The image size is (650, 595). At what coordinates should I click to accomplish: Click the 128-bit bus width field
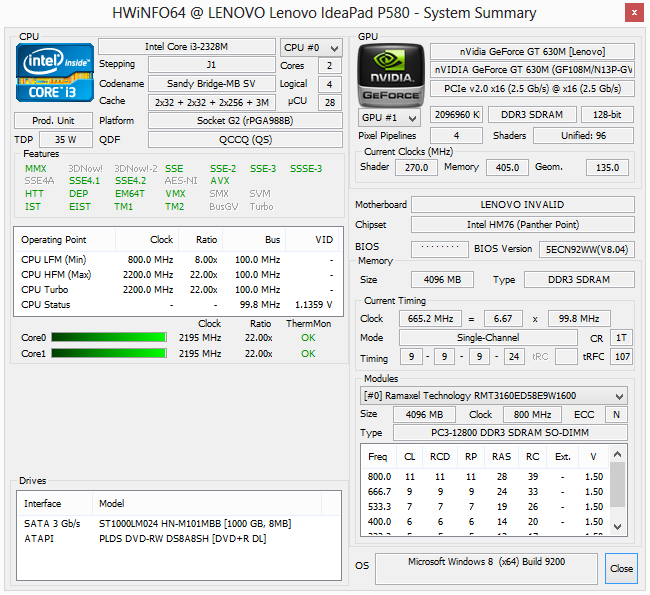tap(607, 115)
